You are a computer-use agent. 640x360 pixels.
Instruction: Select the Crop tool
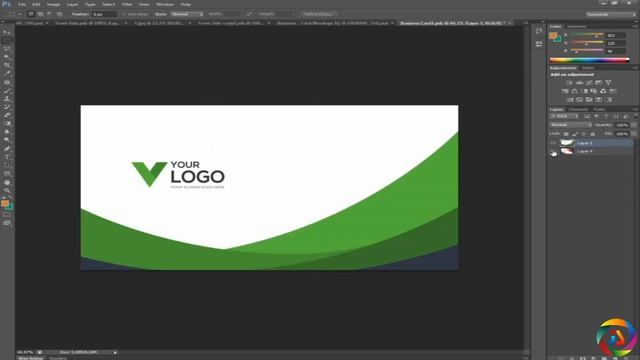[x=7, y=65]
